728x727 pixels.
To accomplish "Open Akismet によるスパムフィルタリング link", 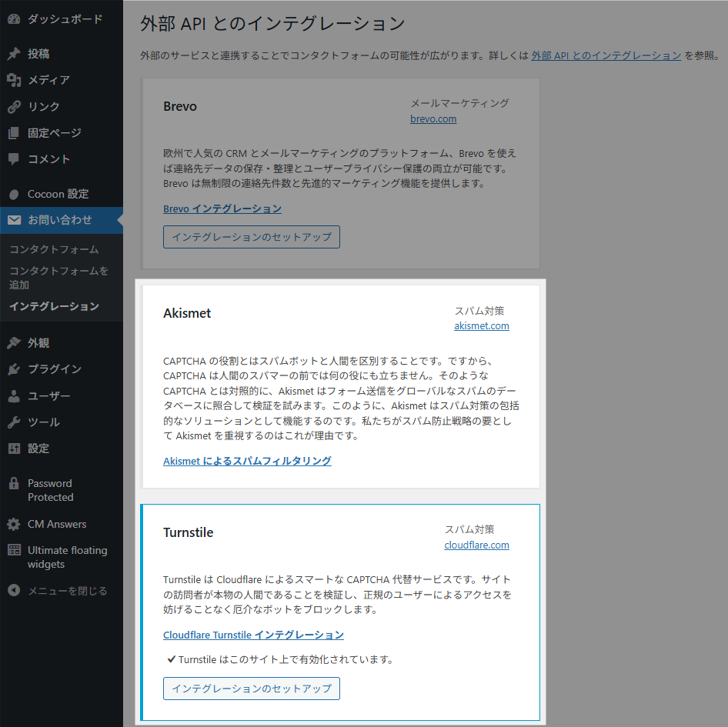I will pos(247,461).
